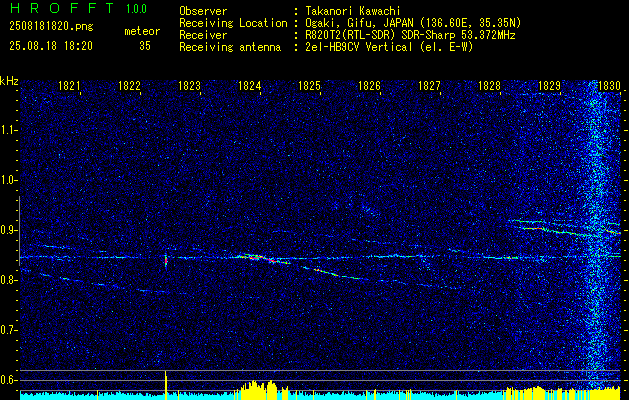Click the meteor count 35

point(145,46)
